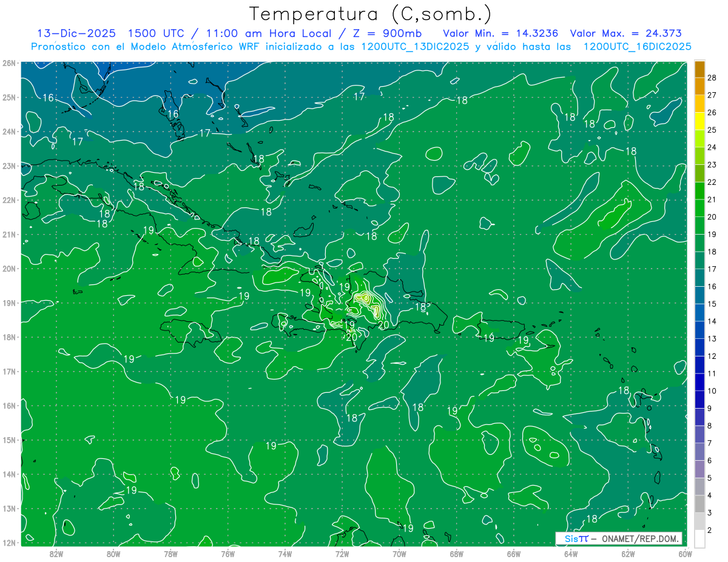
Task: Pick color bar swatch between 20 and 21
Action: point(699,208)
